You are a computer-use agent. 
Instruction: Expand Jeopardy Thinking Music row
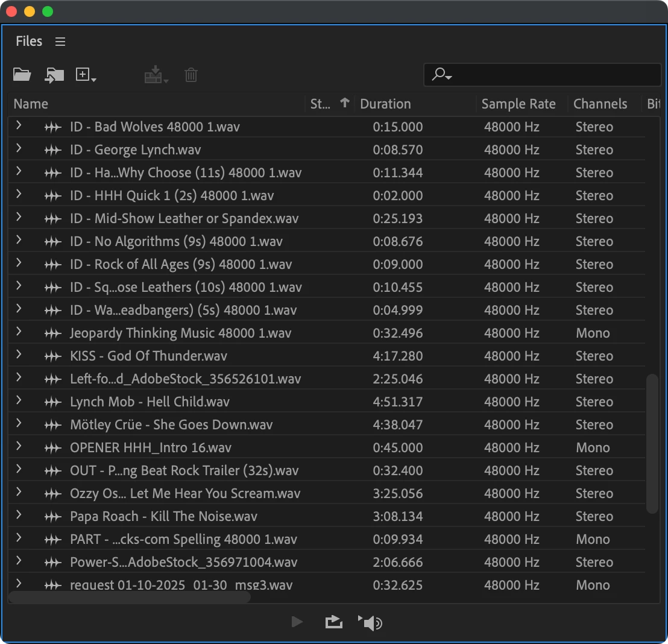tap(18, 332)
